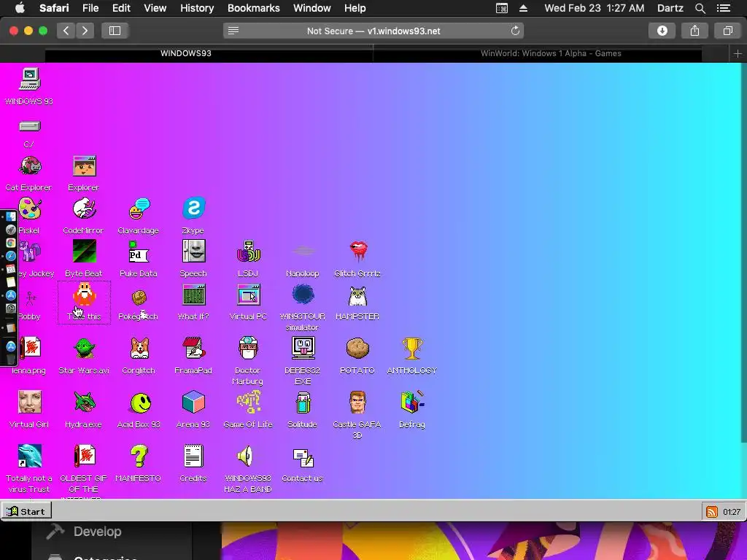Open MANIFESTO question mark icon

coord(139,456)
